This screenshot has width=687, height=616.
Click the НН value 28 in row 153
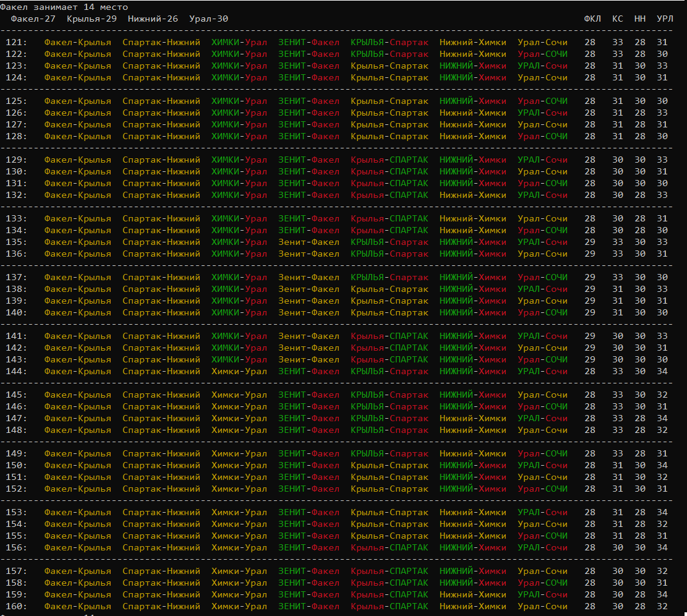(639, 512)
